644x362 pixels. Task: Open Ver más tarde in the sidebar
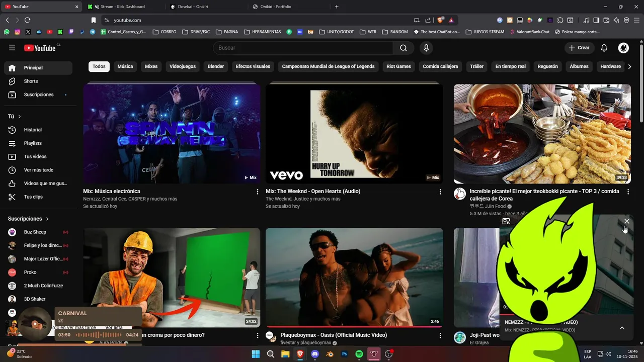pyautogui.click(x=38, y=170)
